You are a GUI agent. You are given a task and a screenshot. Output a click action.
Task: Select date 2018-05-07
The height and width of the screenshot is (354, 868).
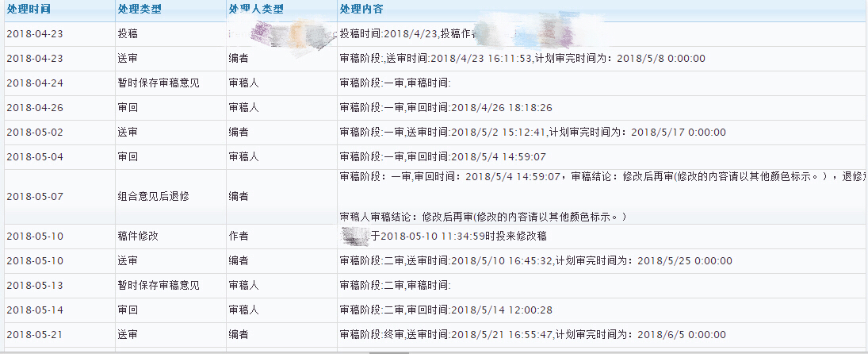[35, 196]
